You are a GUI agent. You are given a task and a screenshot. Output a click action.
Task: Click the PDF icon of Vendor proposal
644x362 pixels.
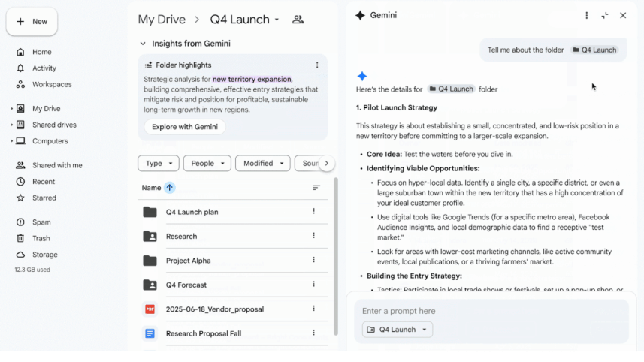tap(150, 309)
